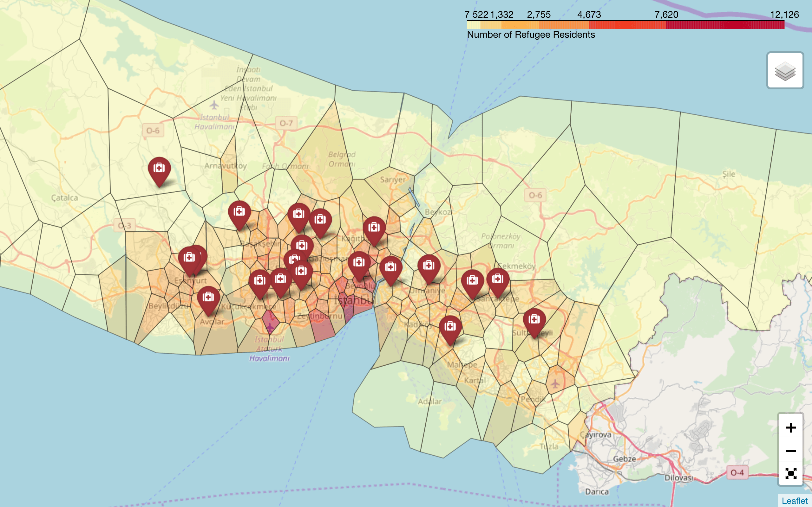Click the layers control icon

pos(785,70)
